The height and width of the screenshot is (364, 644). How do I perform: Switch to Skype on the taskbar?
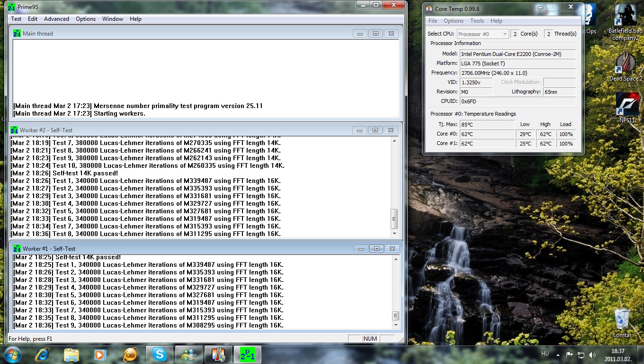point(160,355)
